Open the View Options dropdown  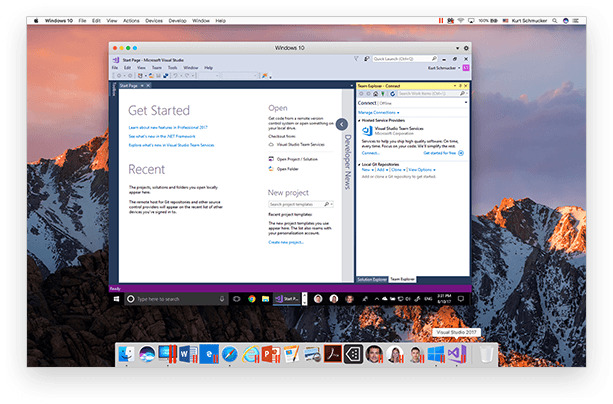422,170
